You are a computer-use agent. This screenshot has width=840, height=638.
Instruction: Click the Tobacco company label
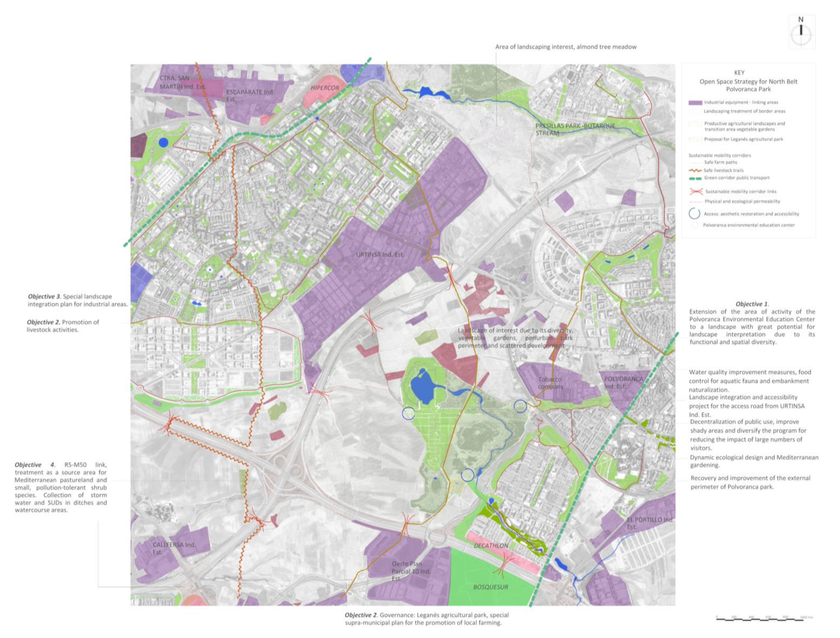click(x=550, y=383)
